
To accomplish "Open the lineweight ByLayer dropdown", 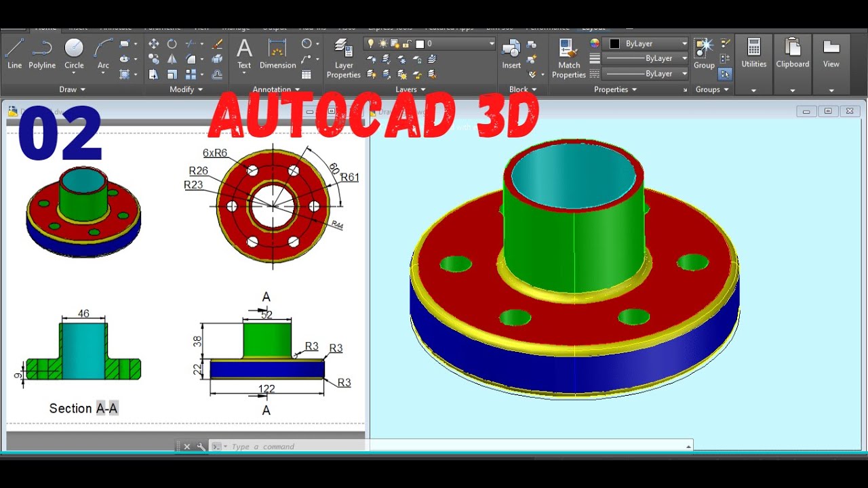I will click(684, 58).
